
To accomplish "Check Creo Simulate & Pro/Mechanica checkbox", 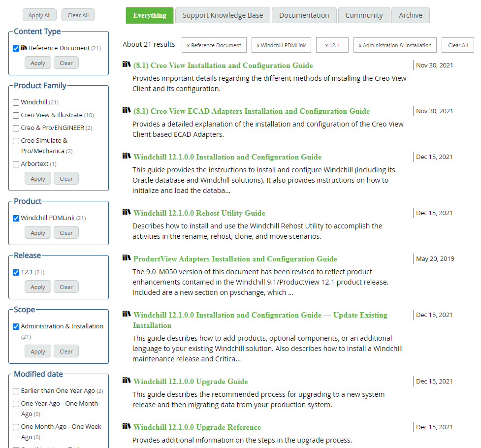I will pos(16,141).
